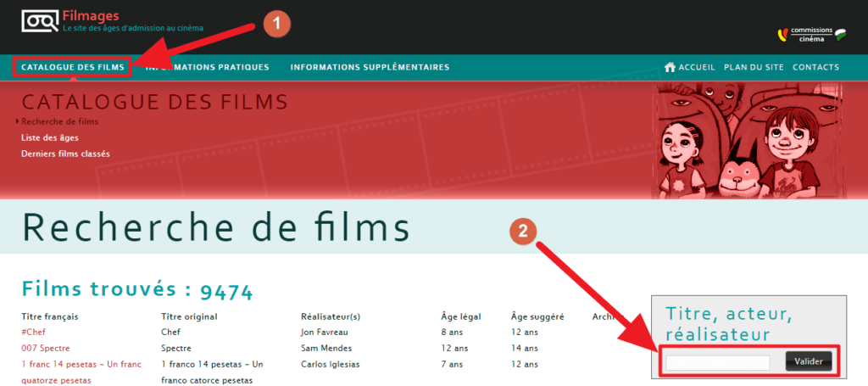This screenshot has width=868, height=386.
Task: Click director name Carlos Iglesias
Action: pyautogui.click(x=330, y=365)
